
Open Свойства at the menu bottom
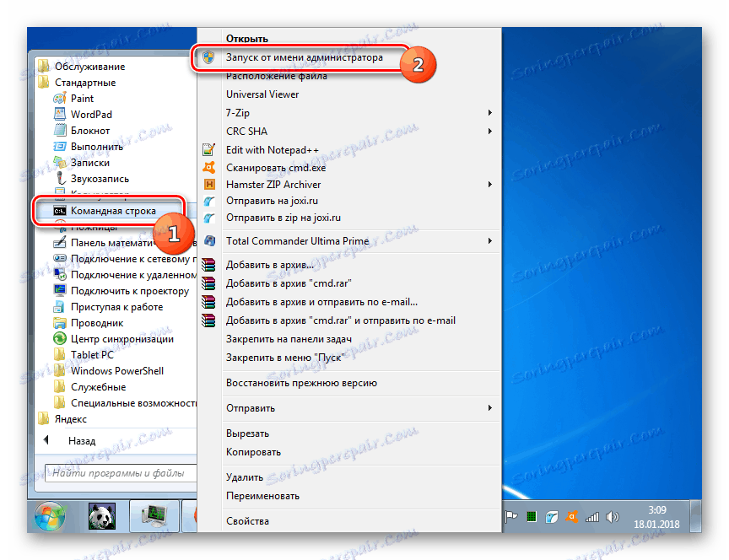pyautogui.click(x=247, y=521)
